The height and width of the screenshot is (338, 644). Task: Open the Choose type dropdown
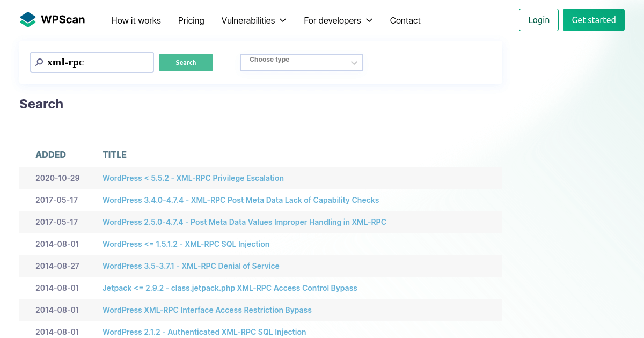click(x=302, y=62)
